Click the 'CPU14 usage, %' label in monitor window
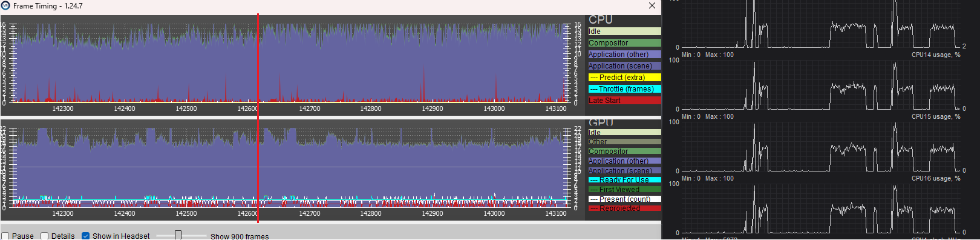The width and height of the screenshot is (980, 240). pyautogui.click(x=936, y=55)
